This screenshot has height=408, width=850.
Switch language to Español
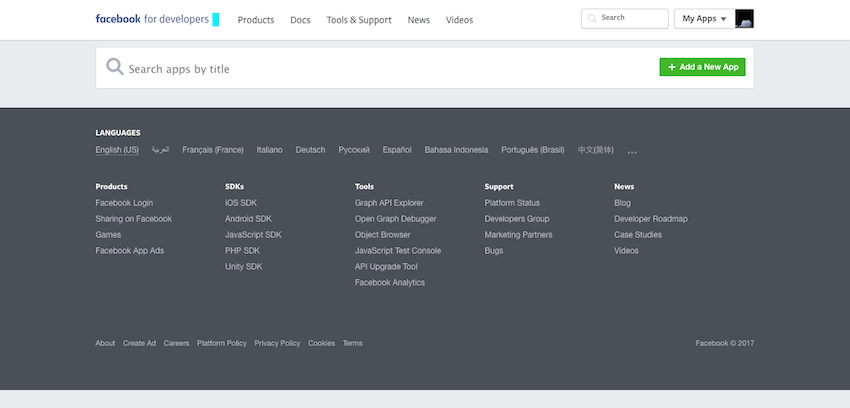(x=397, y=150)
